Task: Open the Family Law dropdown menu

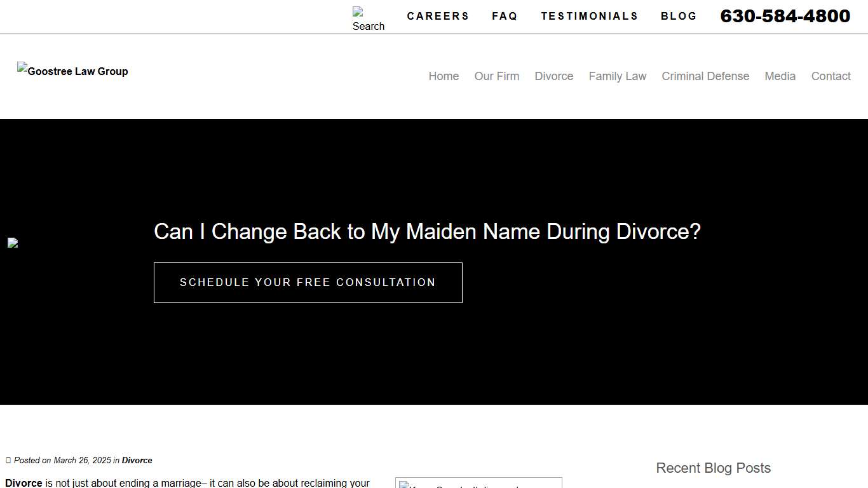Action: [617, 76]
